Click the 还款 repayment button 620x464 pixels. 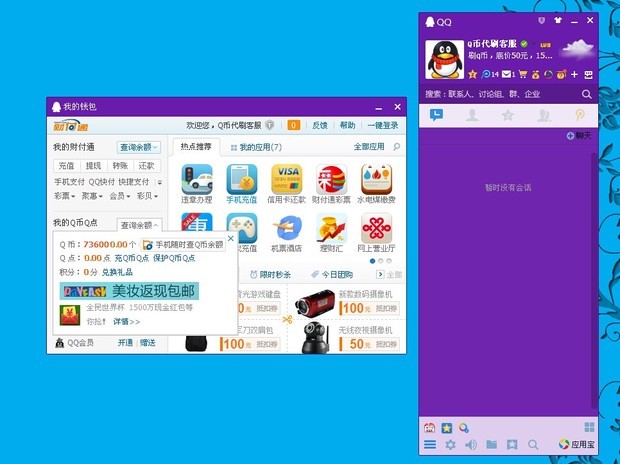(147, 166)
